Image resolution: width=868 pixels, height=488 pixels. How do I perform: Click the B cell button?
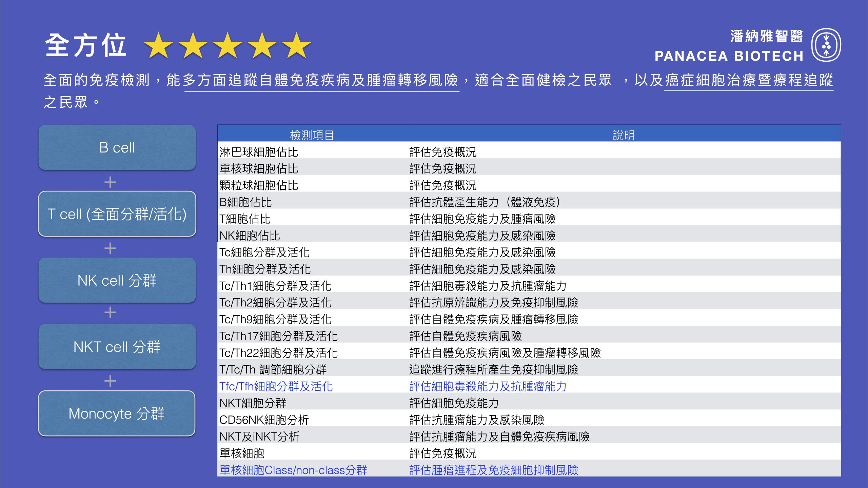click(x=117, y=148)
